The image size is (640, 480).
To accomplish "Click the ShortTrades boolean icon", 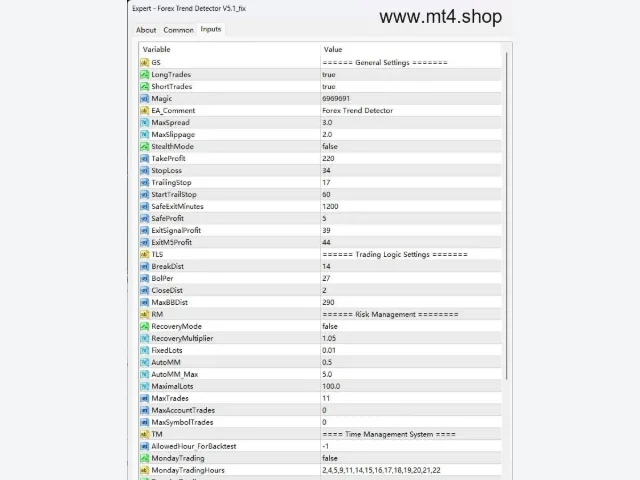I will point(144,87).
